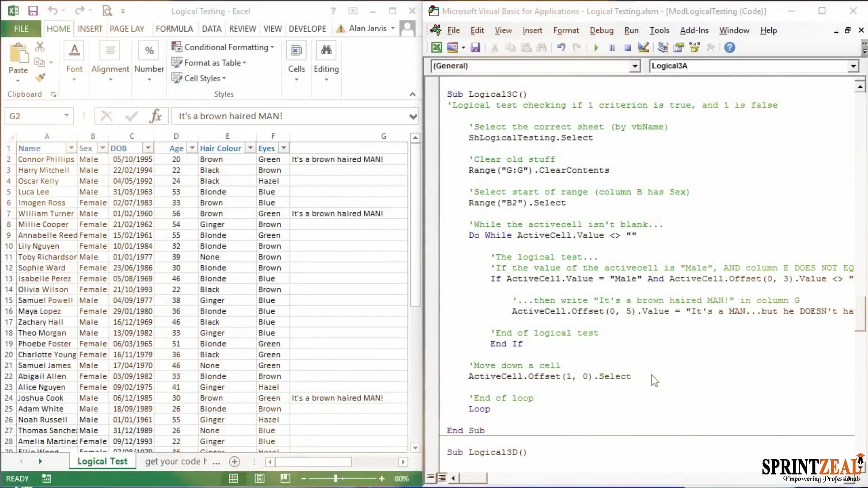Screen dimensions: 868x488
Task: Switch to Page Layout view in status bar
Action: [x=259, y=479]
